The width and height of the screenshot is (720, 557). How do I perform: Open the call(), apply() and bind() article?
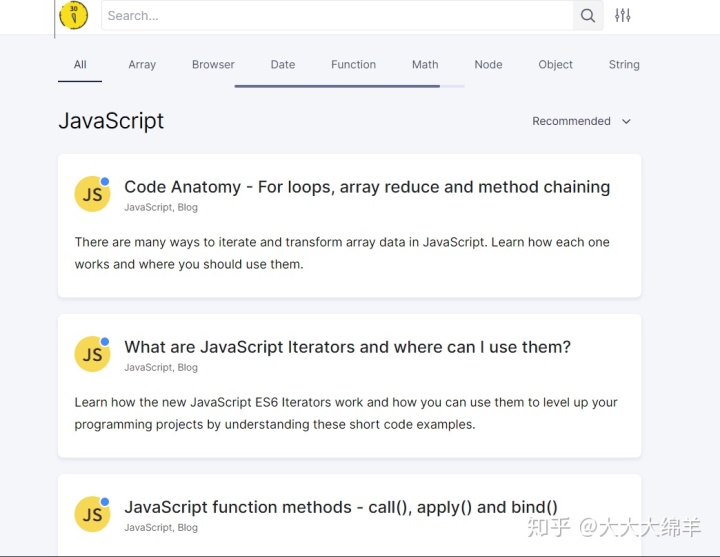click(x=341, y=507)
